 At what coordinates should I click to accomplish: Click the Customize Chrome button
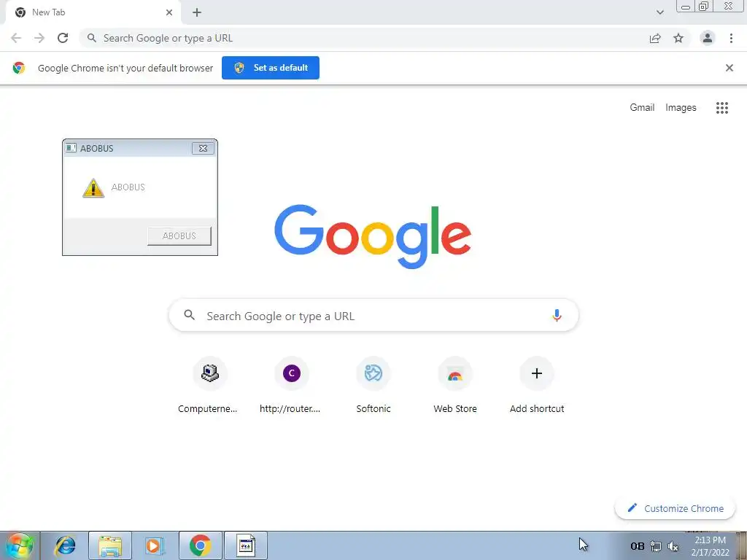click(x=675, y=508)
